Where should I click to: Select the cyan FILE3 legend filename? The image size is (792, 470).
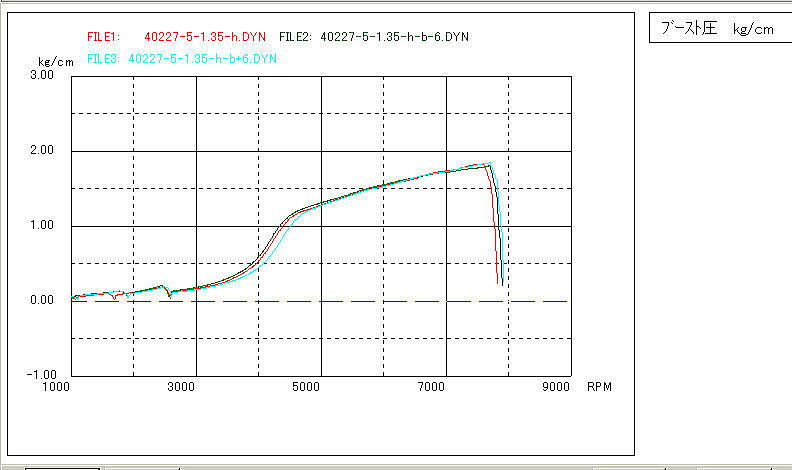[203, 59]
